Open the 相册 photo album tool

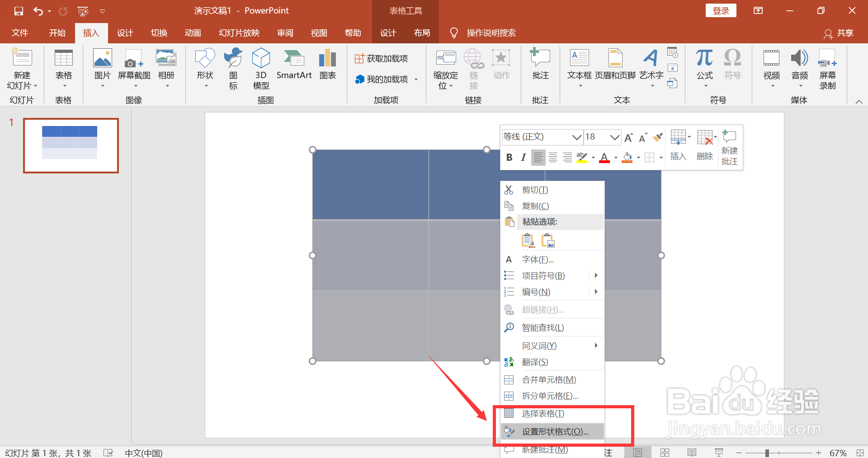coord(166,69)
